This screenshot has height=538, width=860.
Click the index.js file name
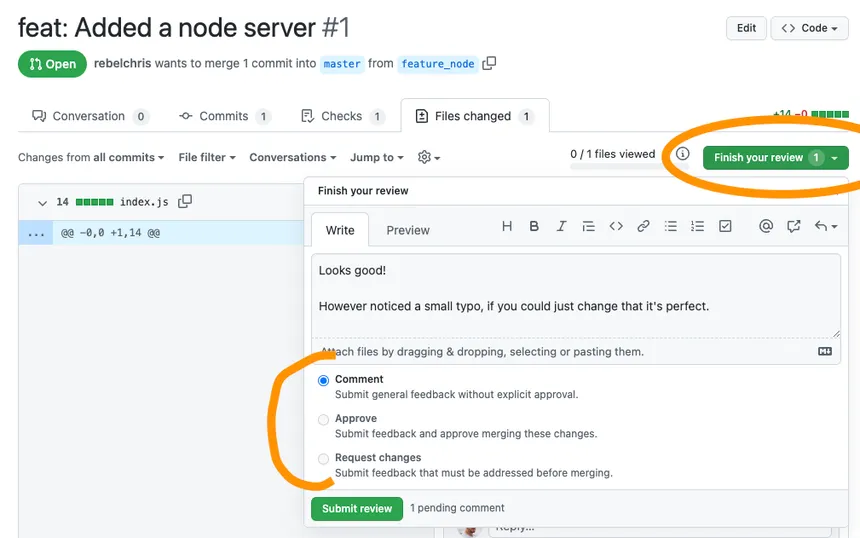[x=144, y=202]
